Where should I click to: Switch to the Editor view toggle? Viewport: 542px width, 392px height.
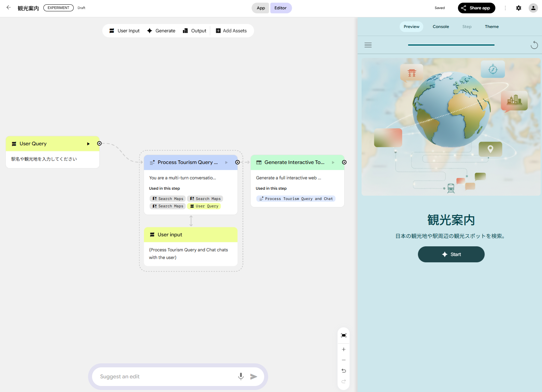(x=281, y=8)
